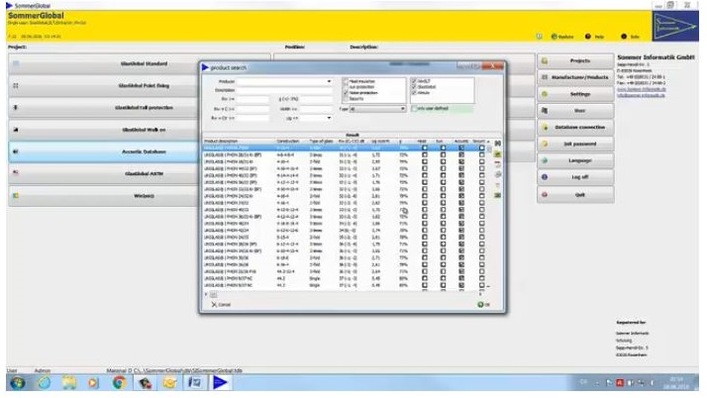Open the Sommer Informatik website link
Image resolution: width=707 pixels, height=398 pixels.
click(x=641, y=89)
